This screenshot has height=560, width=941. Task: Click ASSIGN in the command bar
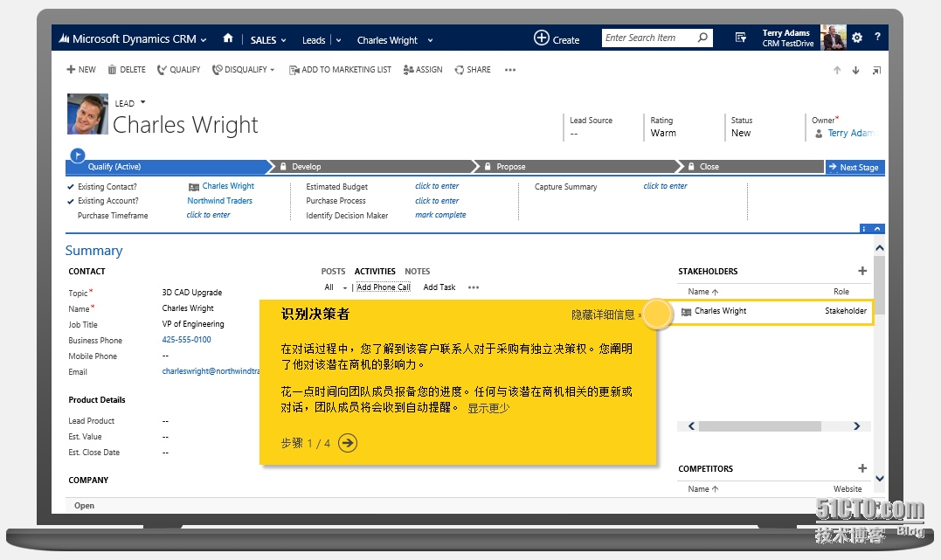[x=423, y=70]
